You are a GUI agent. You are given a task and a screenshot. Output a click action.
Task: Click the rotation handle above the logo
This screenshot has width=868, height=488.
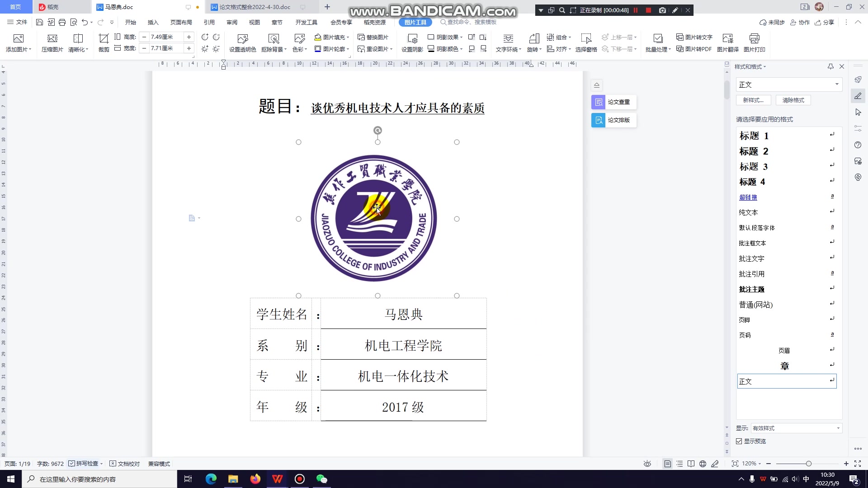(377, 131)
